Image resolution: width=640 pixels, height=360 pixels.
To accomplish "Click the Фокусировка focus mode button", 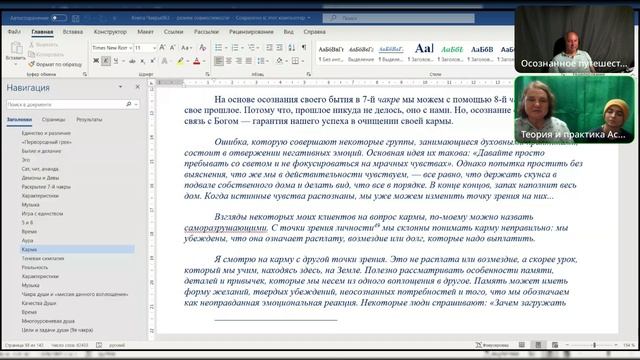I will tap(492, 345).
